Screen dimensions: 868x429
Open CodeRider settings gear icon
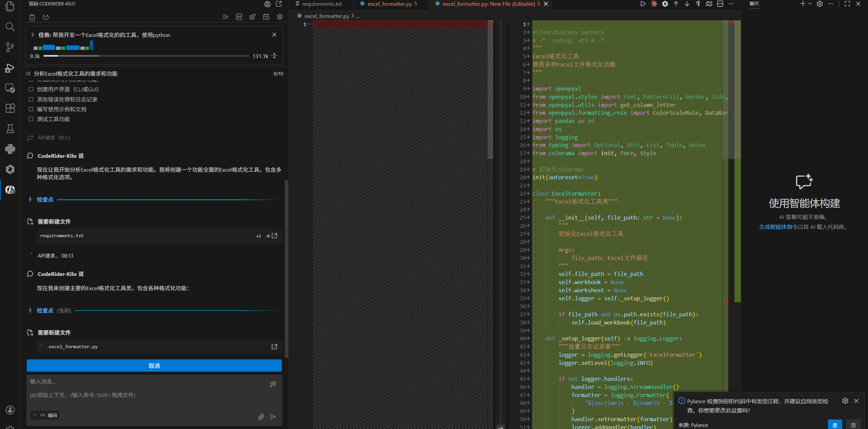coord(280,17)
